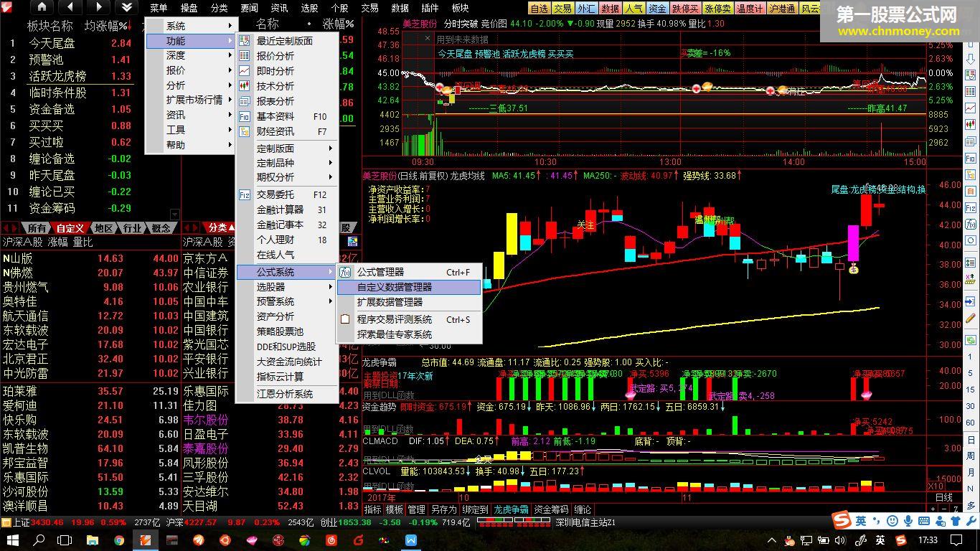Open the 资讯 menu

coord(279,8)
